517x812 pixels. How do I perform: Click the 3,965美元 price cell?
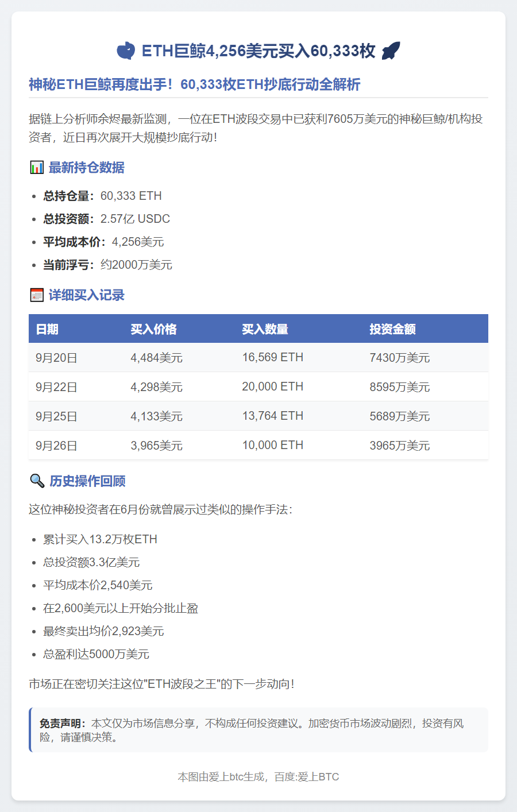[x=156, y=446]
